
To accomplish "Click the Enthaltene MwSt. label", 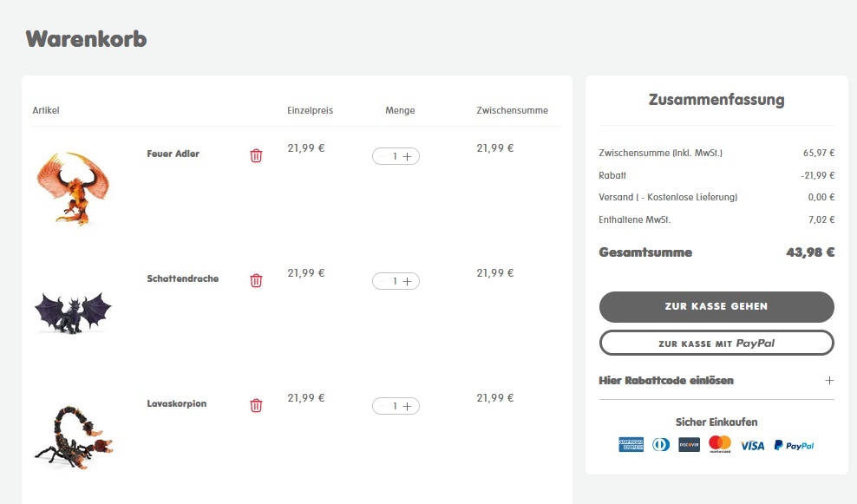I will [635, 219].
